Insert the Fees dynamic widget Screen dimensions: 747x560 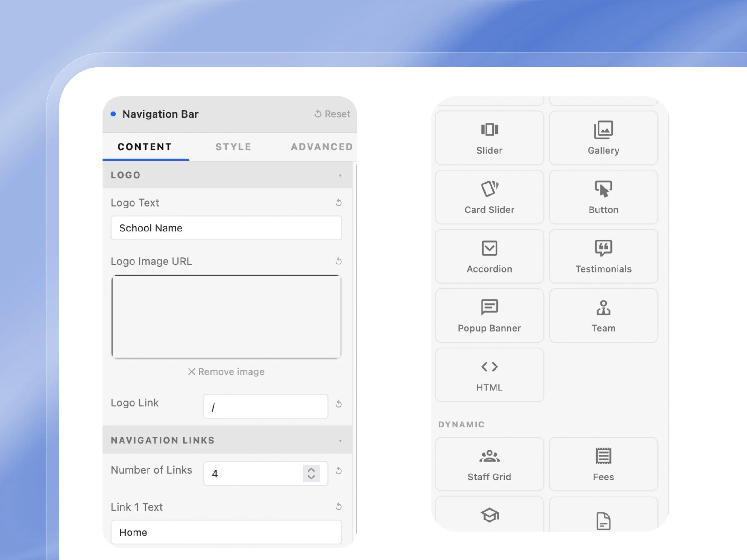(x=604, y=464)
